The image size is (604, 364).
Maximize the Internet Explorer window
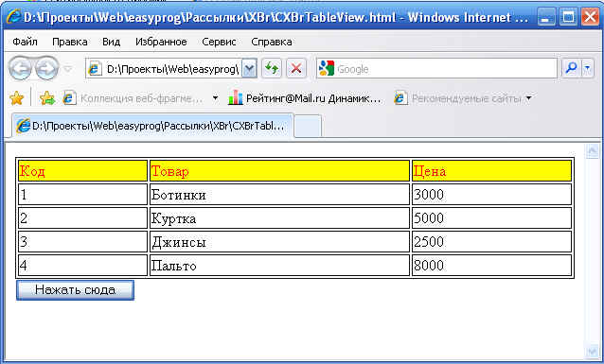pos(568,17)
